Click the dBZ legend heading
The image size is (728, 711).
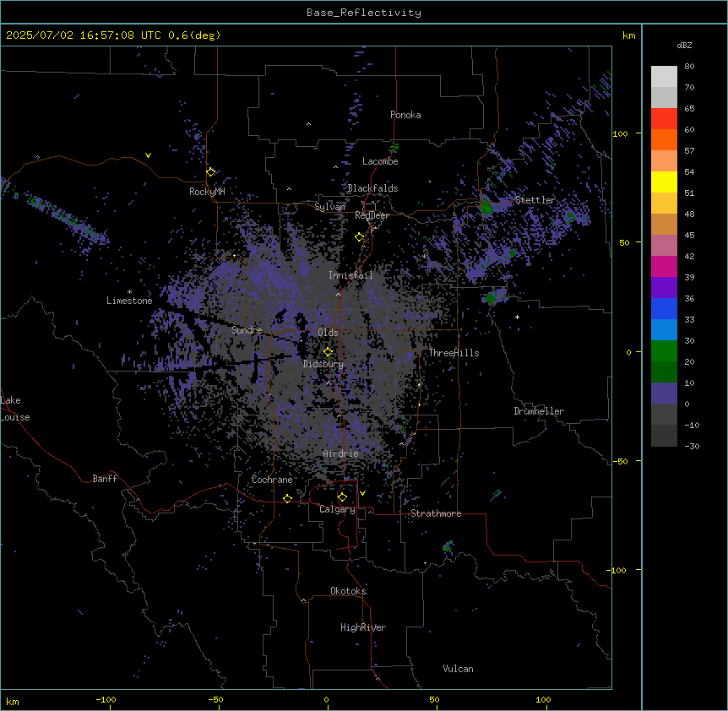click(684, 46)
